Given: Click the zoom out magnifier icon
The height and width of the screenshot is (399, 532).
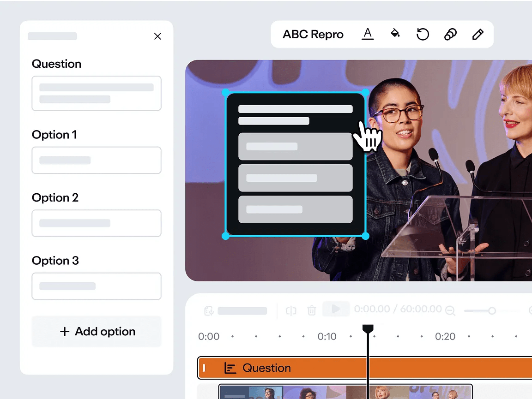Looking at the screenshot, I should pyautogui.click(x=450, y=310).
